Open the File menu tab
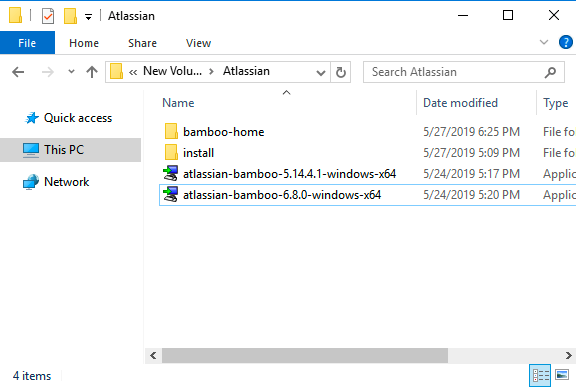Viewport: 576px width, 387px height. point(27,43)
